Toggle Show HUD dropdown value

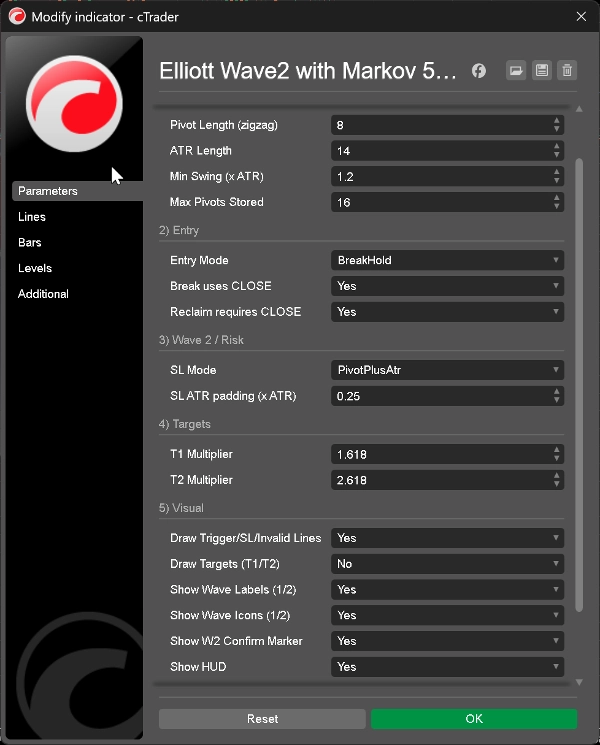[x=447, y=667]
